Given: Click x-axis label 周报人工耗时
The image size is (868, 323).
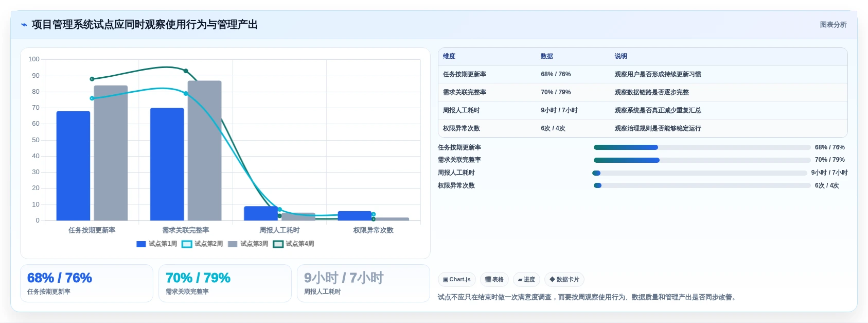Looking at the screenshot, I should pos(279,230).
